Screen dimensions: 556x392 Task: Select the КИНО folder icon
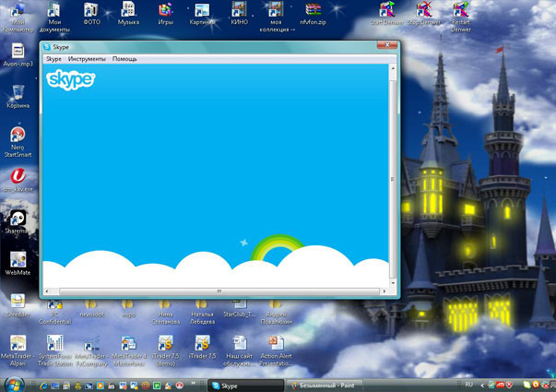(240, 11)
